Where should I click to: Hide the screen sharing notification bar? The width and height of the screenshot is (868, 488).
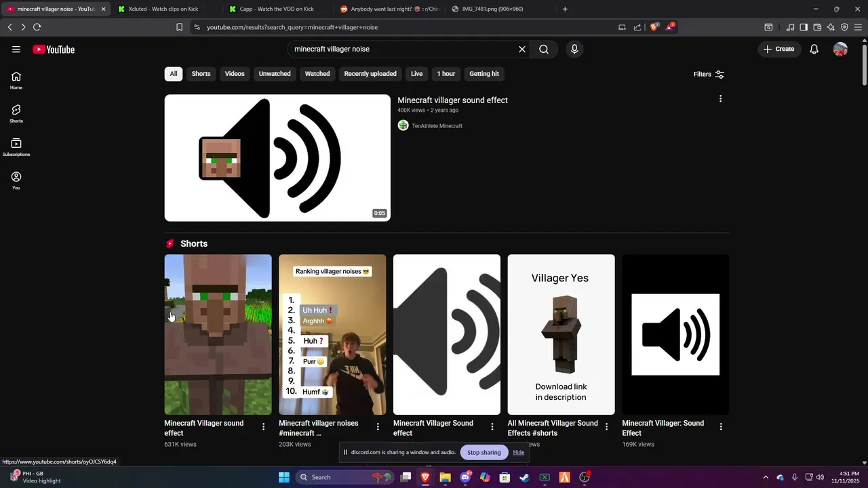point(519,452)
